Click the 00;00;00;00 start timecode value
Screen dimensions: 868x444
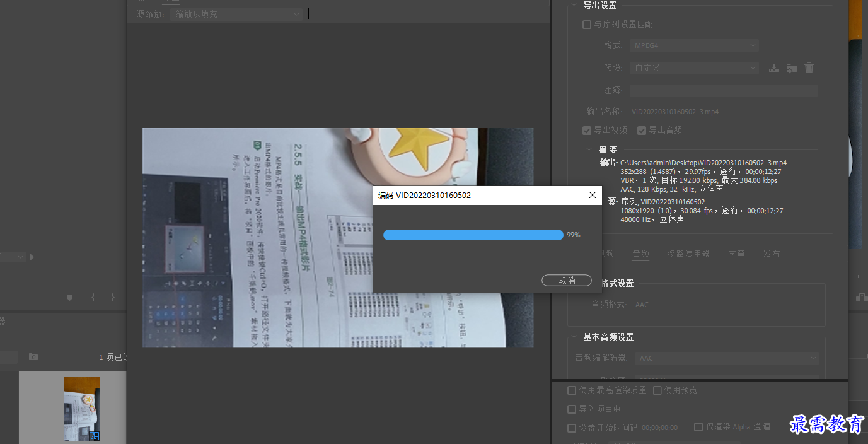[659, 428]
